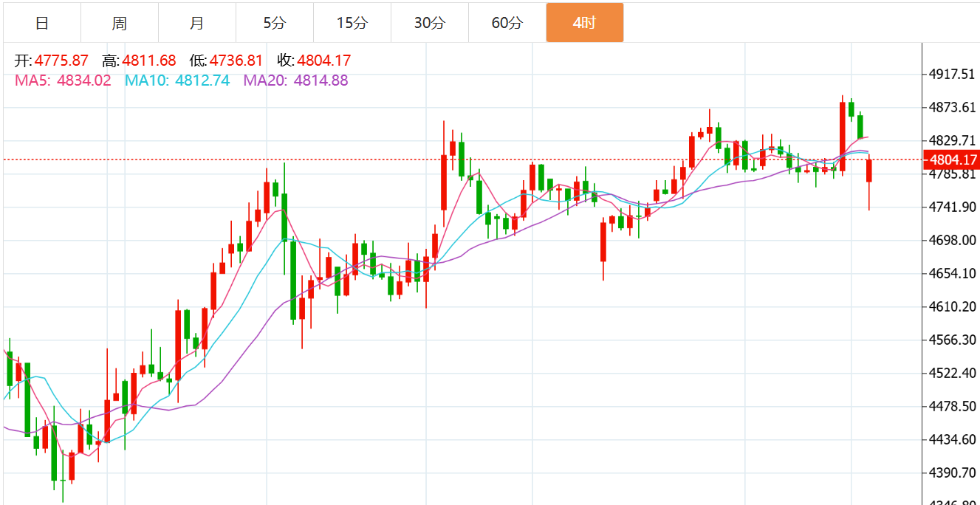This screenshot has height=505, width=980.
Task: Click the pink MA5 indicator label
Action: point(63,80)
